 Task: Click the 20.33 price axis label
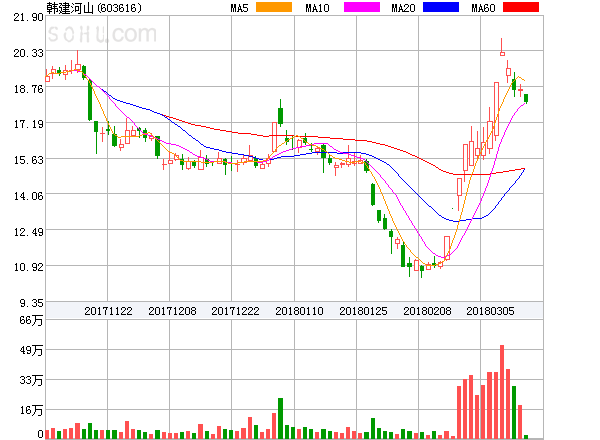tap(28, 53)
